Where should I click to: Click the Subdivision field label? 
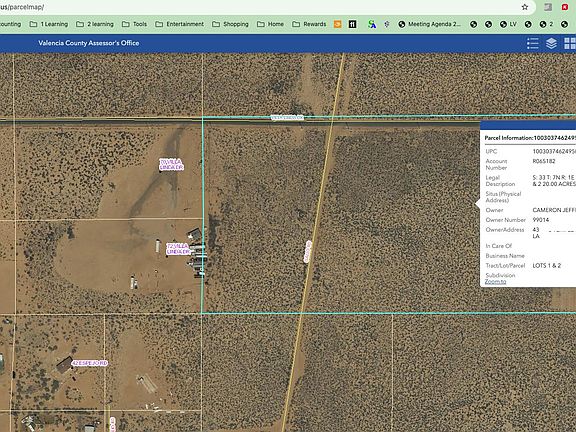click(x=500, y=275)
